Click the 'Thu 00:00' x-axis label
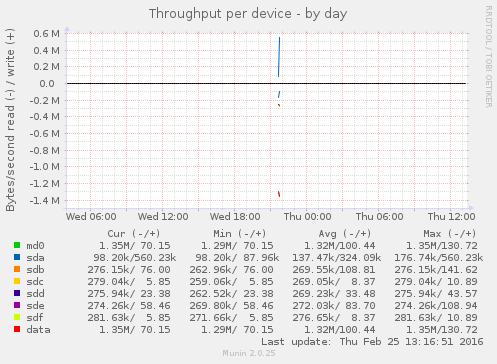The height and width of the screenshot is (364, 497). [x=307, y=217]
